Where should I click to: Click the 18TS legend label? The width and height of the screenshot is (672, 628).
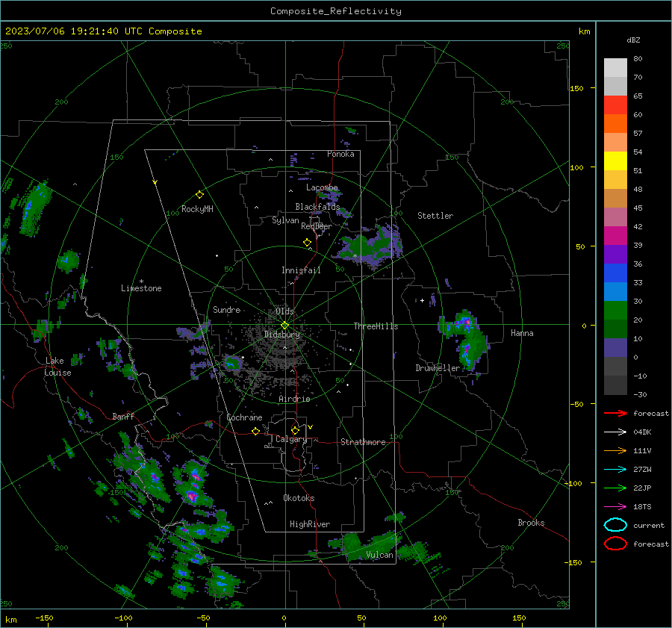pos(642,507)
